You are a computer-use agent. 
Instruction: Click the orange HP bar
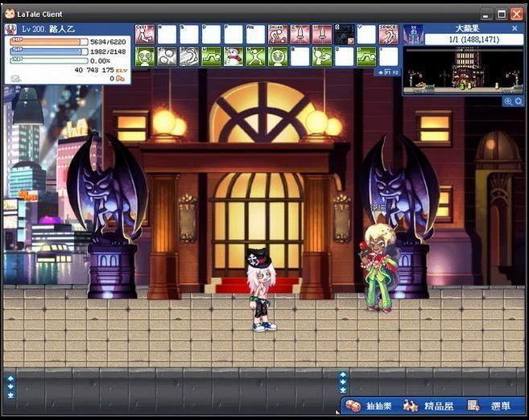49,42
